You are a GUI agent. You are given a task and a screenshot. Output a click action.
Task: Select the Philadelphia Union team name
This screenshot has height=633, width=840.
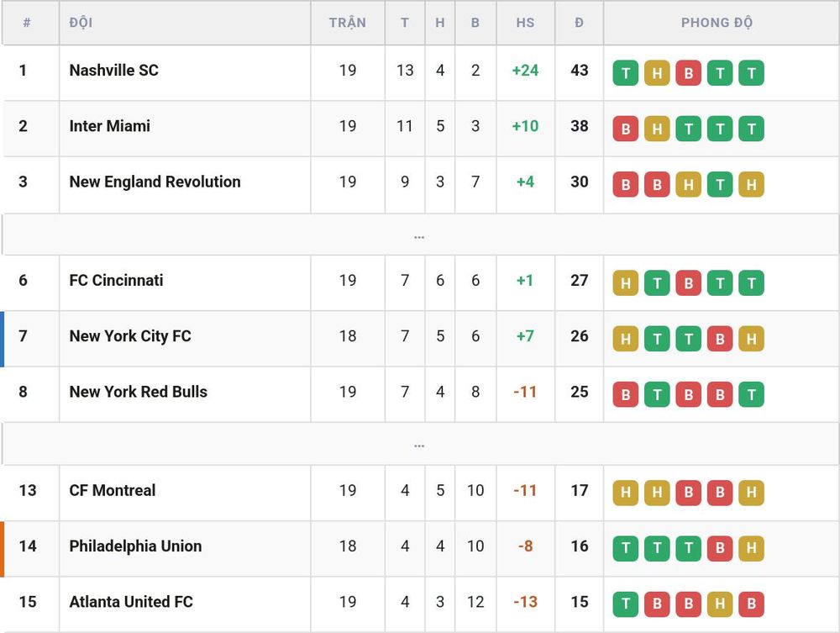pyautogui.click(x=135, y=546)
